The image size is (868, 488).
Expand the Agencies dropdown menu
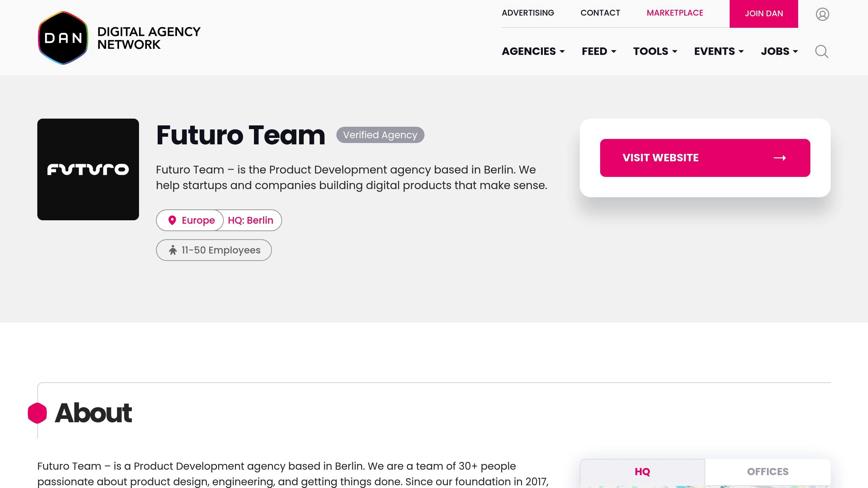(533, 52)
